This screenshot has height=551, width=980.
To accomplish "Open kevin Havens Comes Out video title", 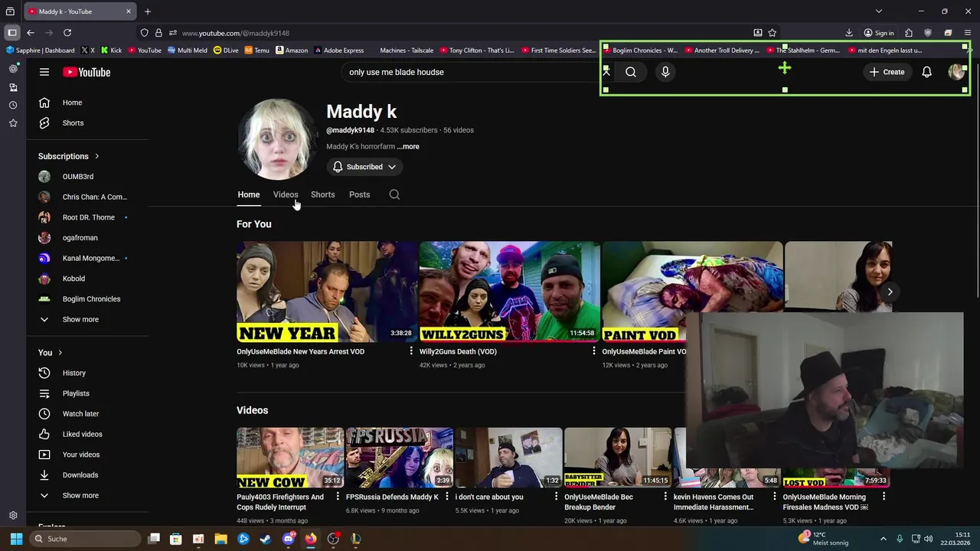I will tap(714, 502).
